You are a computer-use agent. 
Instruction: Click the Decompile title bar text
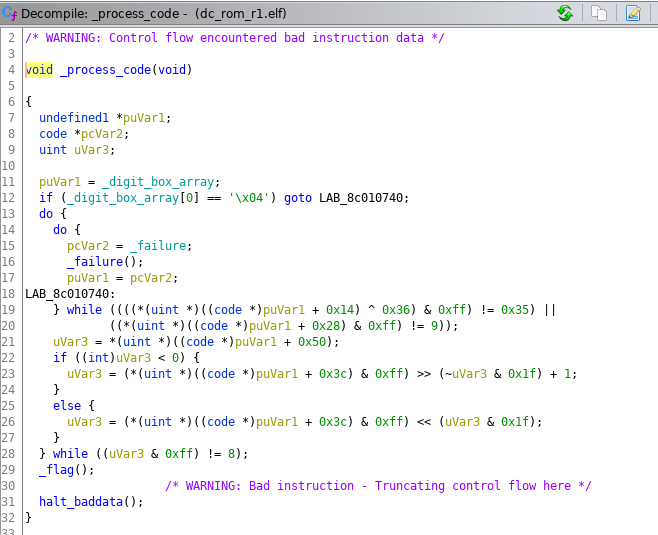[x=154, y=13]
